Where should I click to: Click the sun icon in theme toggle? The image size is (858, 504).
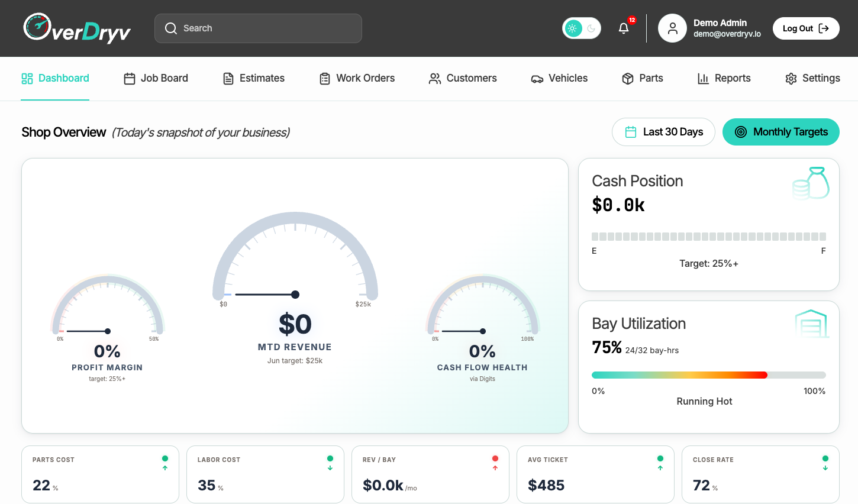572,28
